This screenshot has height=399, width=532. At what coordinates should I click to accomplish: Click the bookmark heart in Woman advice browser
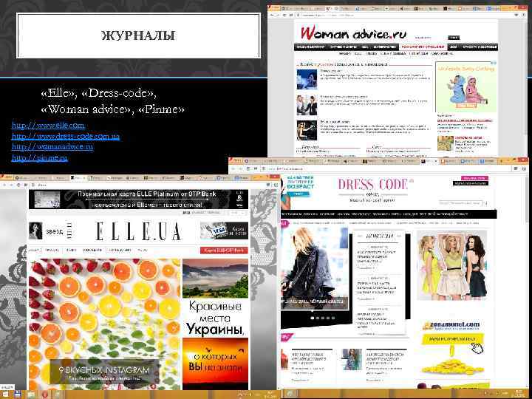(x=516, y=16)
